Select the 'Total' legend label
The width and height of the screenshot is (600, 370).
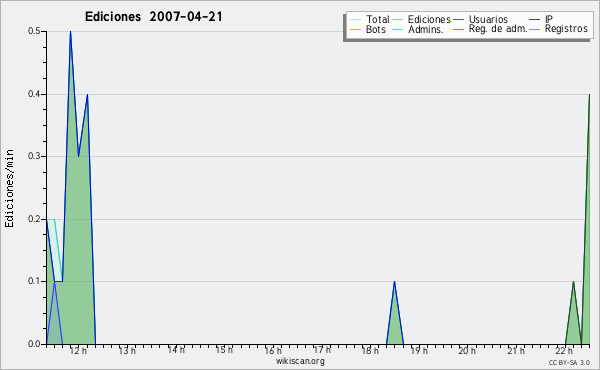[x=378, y=19]
